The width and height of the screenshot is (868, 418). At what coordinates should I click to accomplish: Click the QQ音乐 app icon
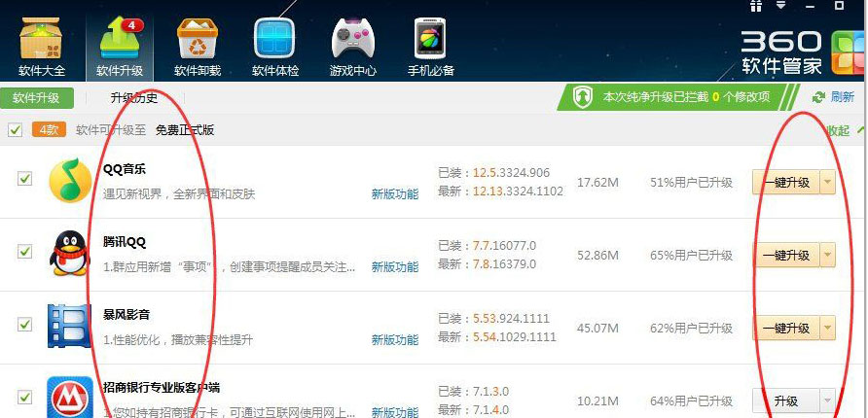pyautogui.click(x=70, y=180)
